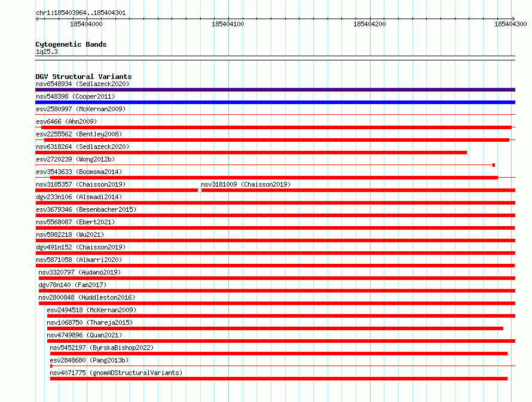Click the red dgv233n106 Alsmadi2014 bar
The width and height of the screenshot is (532, 402).
275,203
